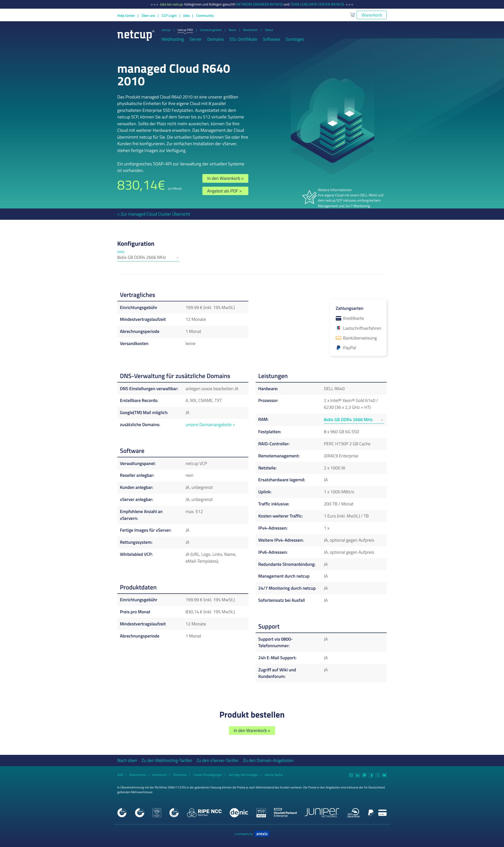This screenshot has height=847, width=504.
Task: Click the star checkmark icon beside Weitere Informationen
Action: click(309, 197)
